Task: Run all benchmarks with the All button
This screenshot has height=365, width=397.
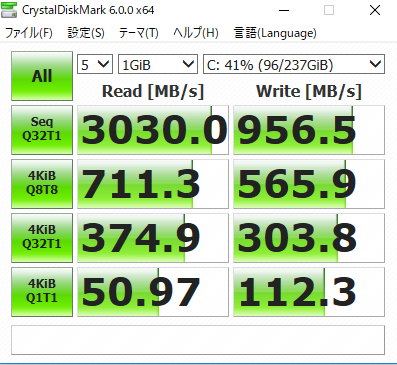Action: tap(42, 76)
